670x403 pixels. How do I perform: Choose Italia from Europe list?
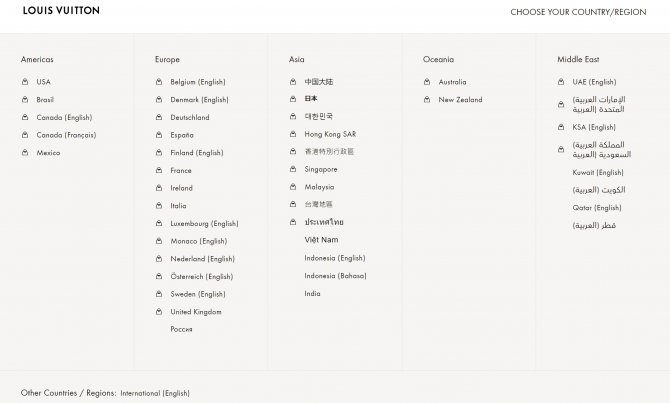[x=178, y=206]
